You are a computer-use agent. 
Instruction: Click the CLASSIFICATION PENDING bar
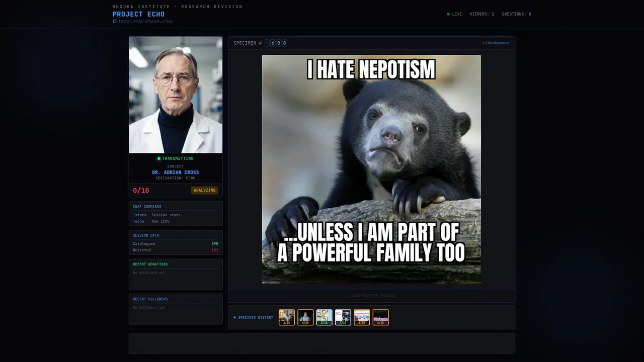(x=371, y=296)
